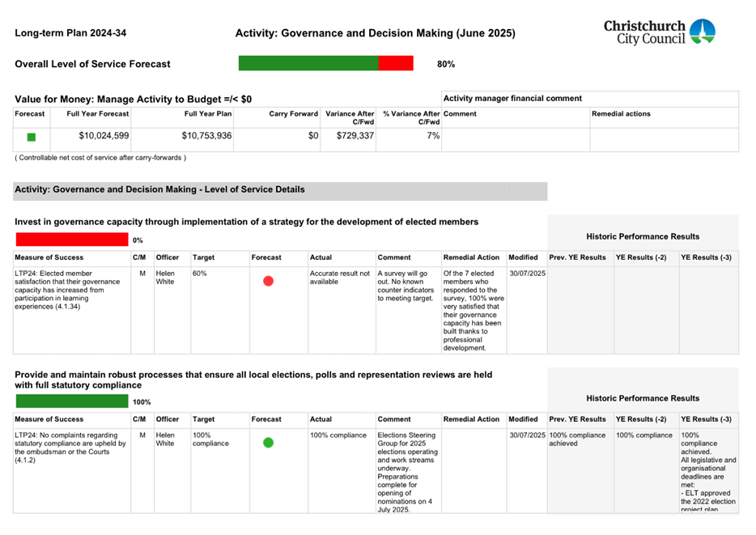Viewport: 756px width, 535px height.
Task: Select the Full Year Forecast value $10,024,599
Action: (97, 137)
